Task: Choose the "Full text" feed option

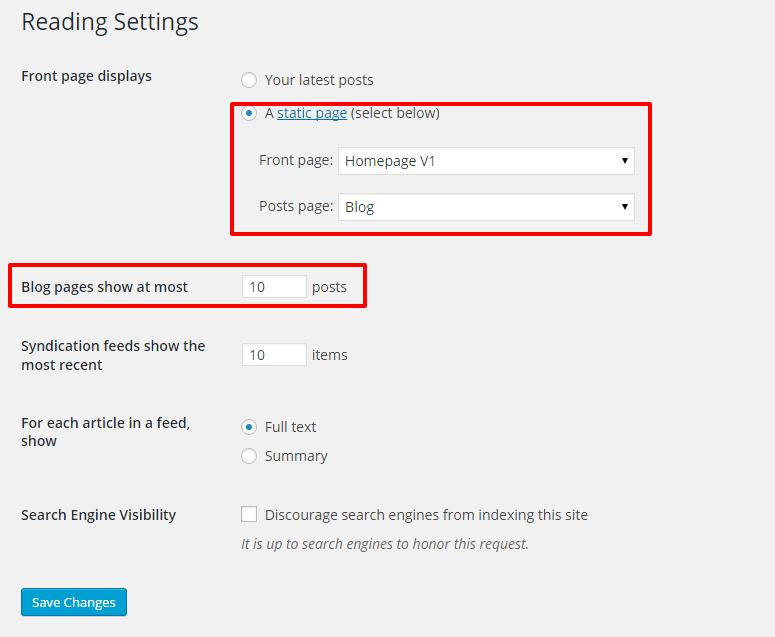Action: (x=249, y=427)
